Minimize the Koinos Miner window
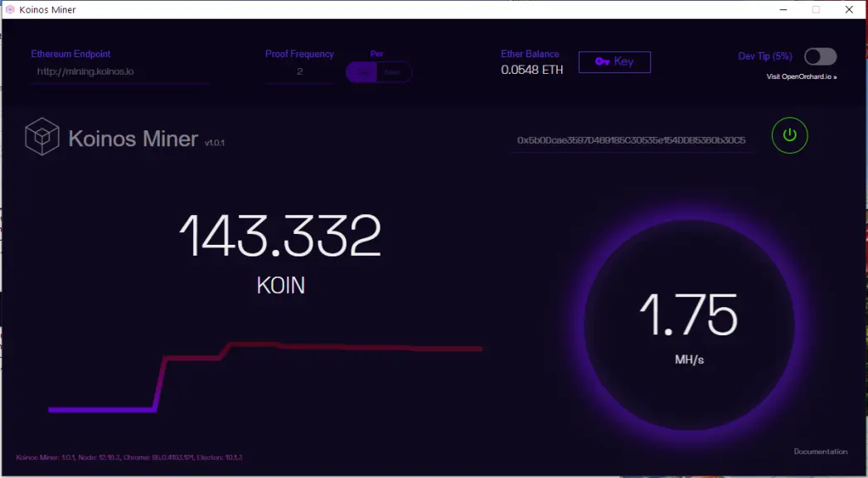868x478 pixels. [783, 9]
